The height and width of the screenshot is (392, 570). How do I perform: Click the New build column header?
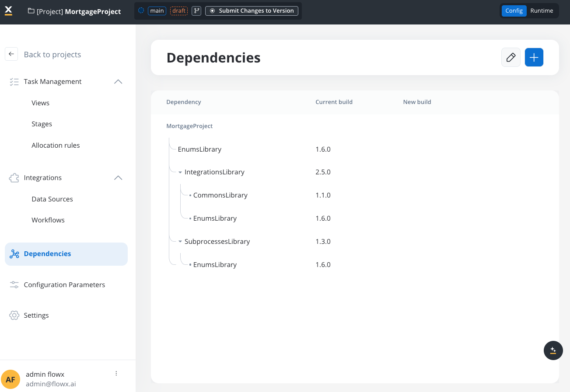417,102
